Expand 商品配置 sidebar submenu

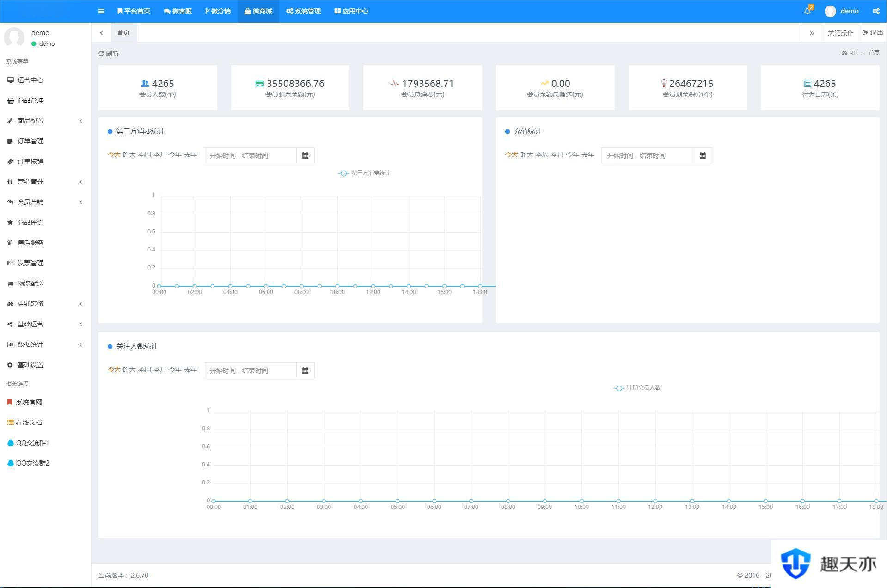click(45, 121)
